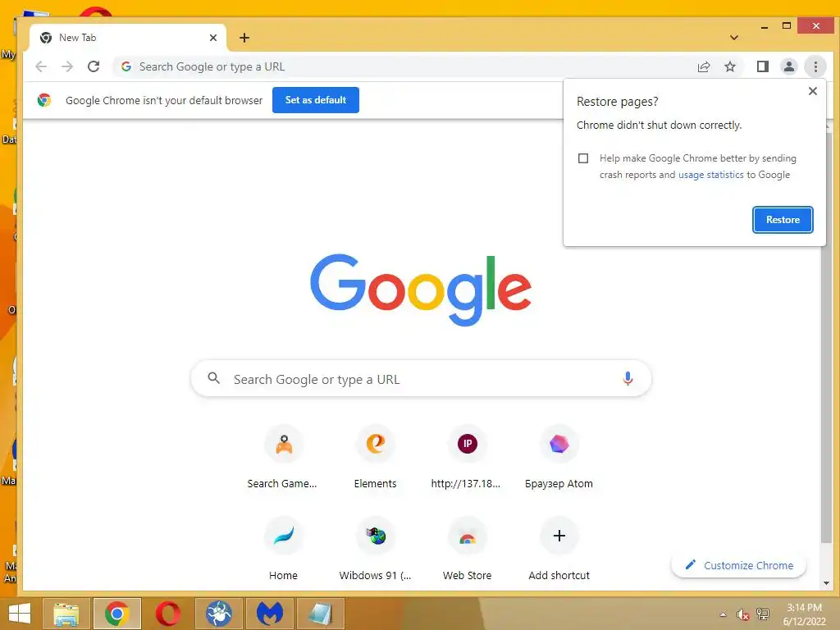Go back using the back arrow

[41, 66]
